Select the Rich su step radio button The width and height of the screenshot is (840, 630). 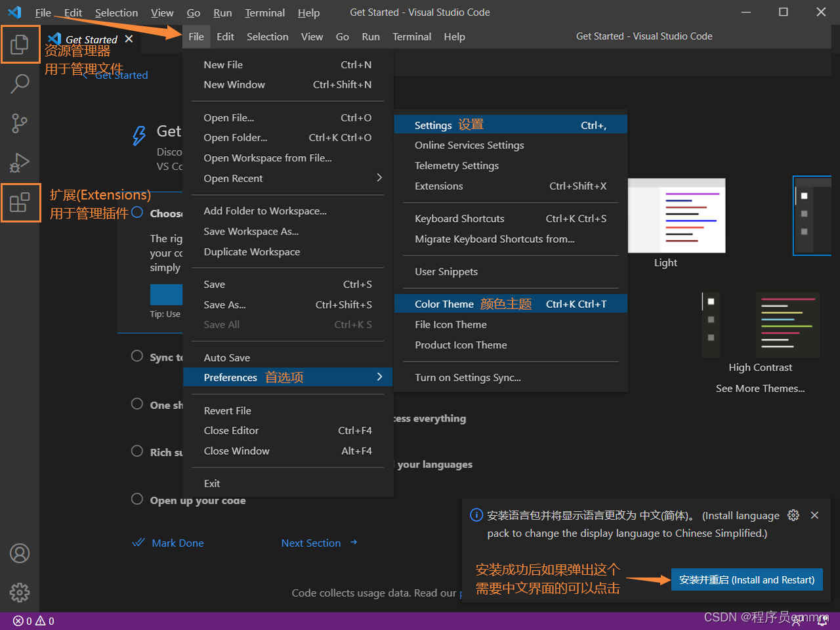[137, 451]
